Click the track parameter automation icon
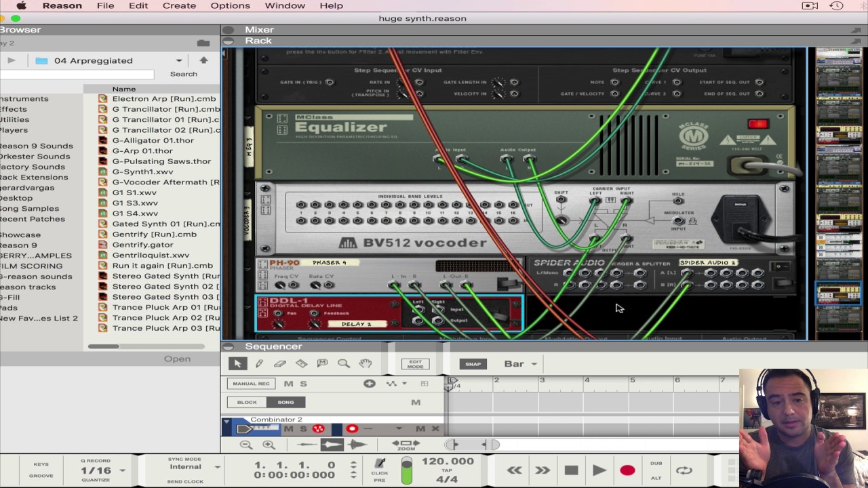Viewport: 868px width, 488px height. pos(391,384)
